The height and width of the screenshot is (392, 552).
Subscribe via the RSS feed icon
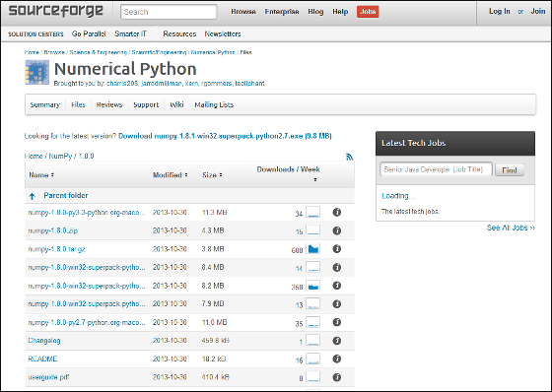(349, 157)
